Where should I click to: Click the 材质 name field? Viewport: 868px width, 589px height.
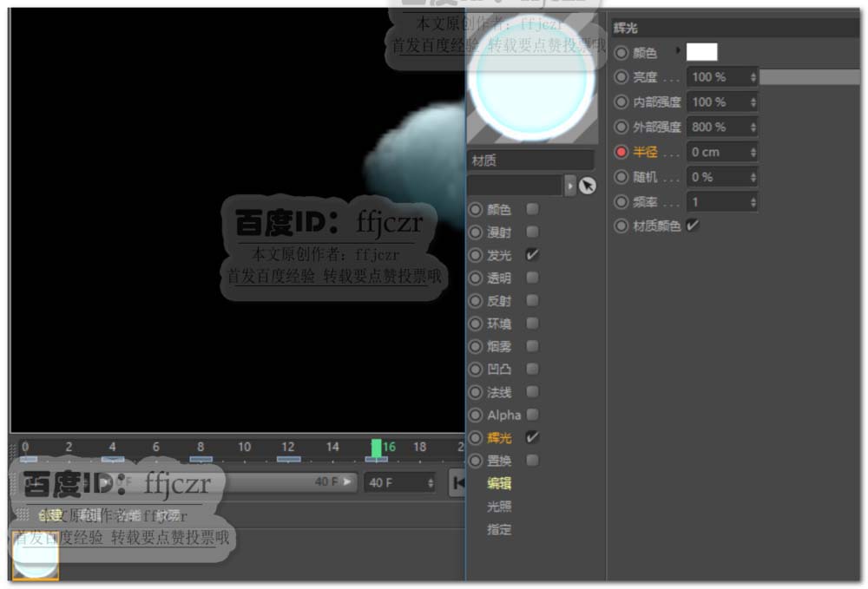[x=530, y=160]
